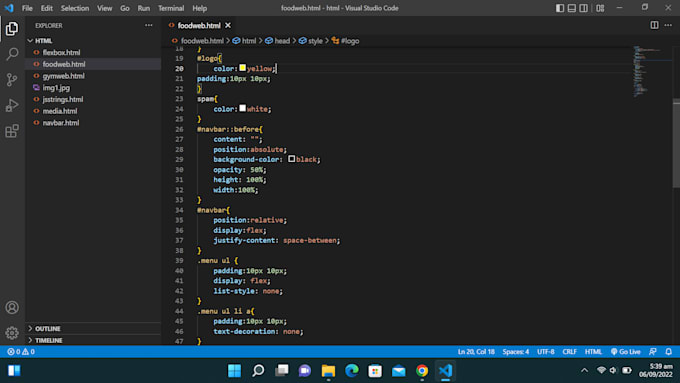Open the File menu
Viewport: 680px width, 383px height.
27,8
